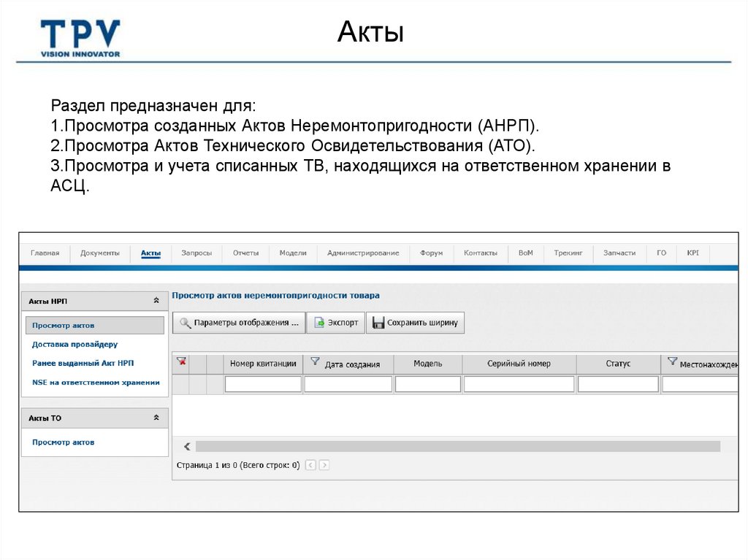Click the red clear-filters icon in table header
This screenshot has width=748, height=560.
(x=180, y=362)
